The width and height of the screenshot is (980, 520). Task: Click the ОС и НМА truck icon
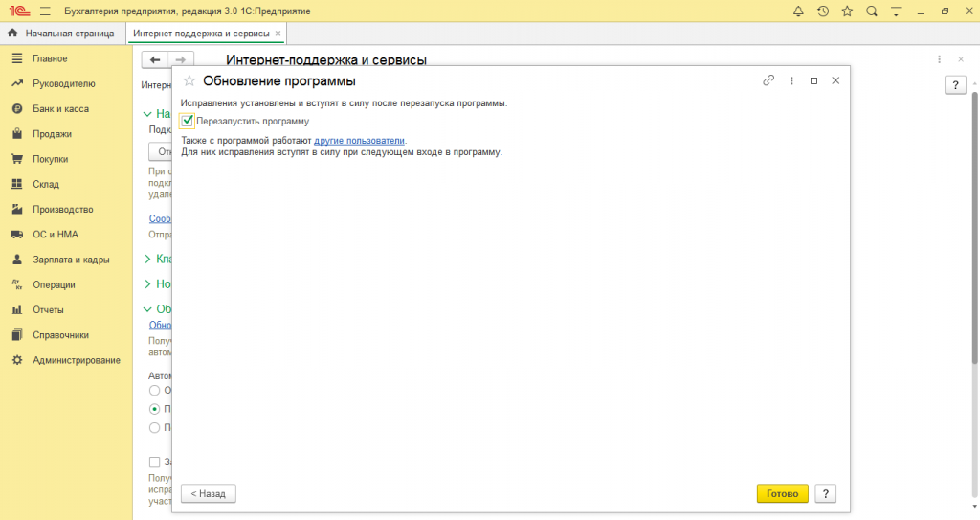point(17,234)
